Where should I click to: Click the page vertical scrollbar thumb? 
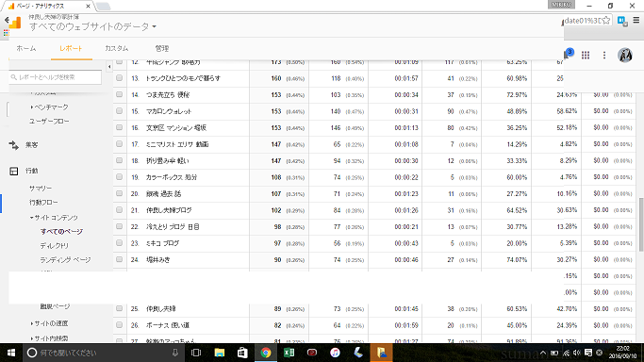641,224
